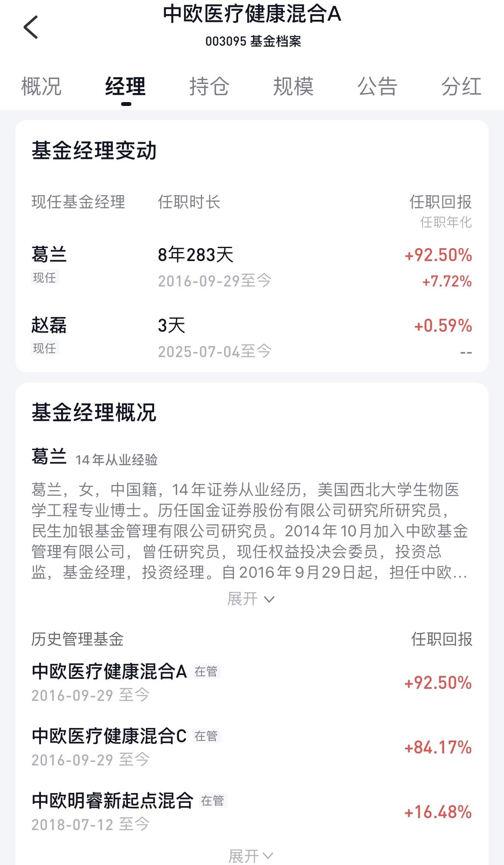Expand the 历史管理基金 list at bottom
504x865 pixels.
coord(251,856)
